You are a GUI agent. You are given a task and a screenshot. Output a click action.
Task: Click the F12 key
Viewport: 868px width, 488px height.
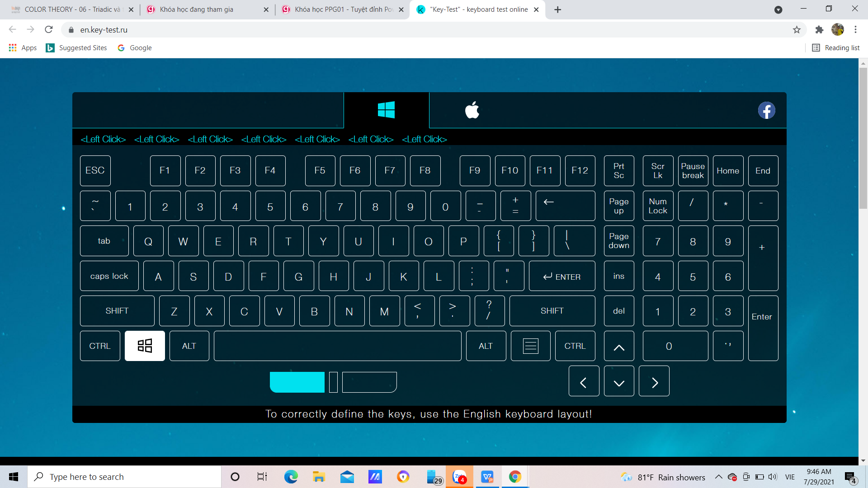pyautogui.click(x=580, y=170)
